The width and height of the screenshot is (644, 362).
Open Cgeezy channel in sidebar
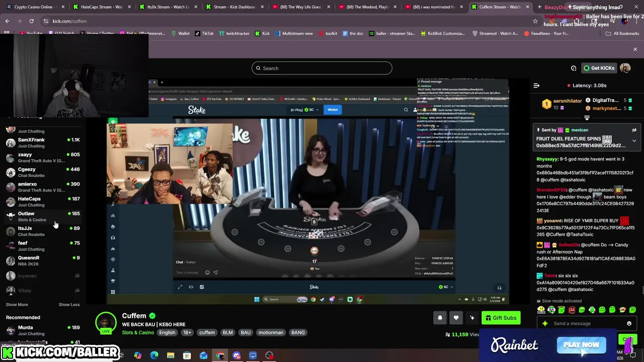(43, 172)
